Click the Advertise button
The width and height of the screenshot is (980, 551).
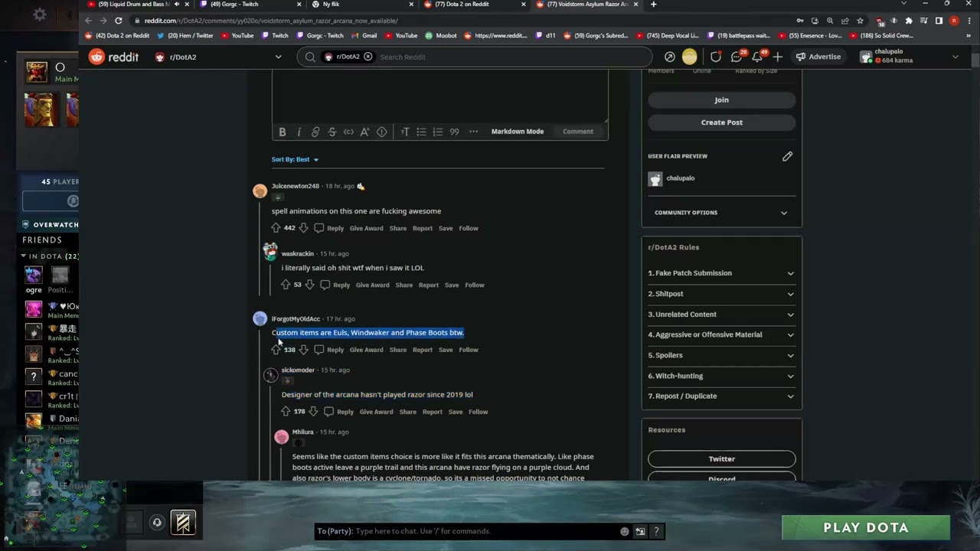tap(818, 57)
